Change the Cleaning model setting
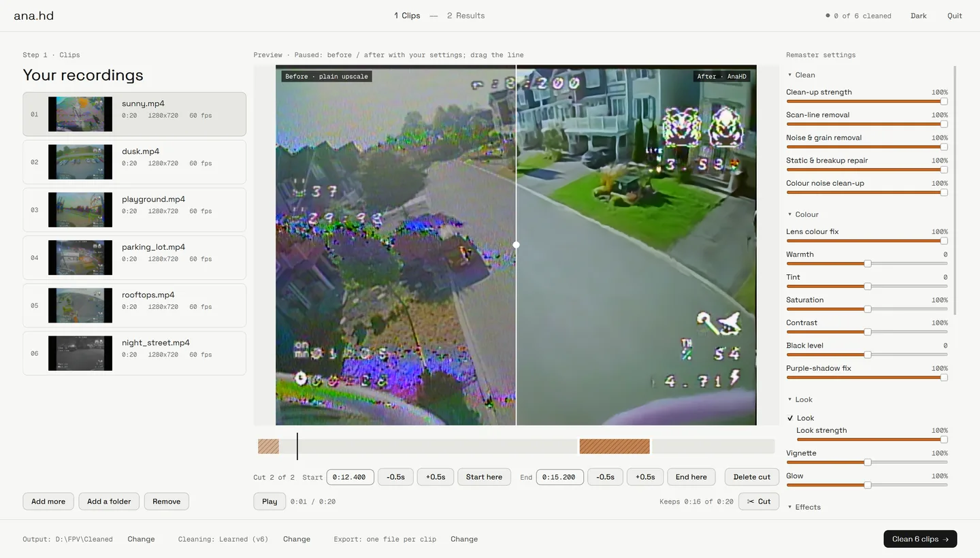This screenshot has height=558, width=980. 297,539
